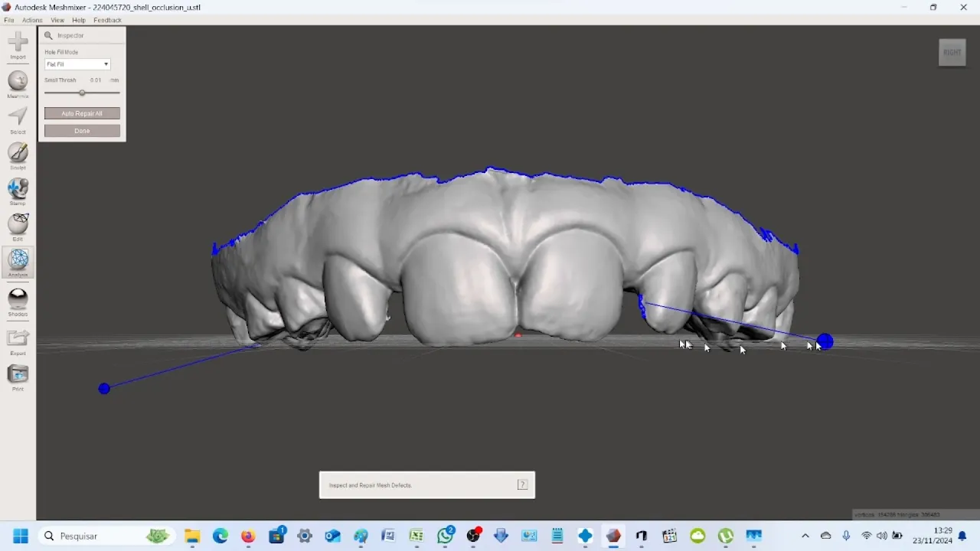Click the Meshmixer taskbar icon

tap(613, 536)
